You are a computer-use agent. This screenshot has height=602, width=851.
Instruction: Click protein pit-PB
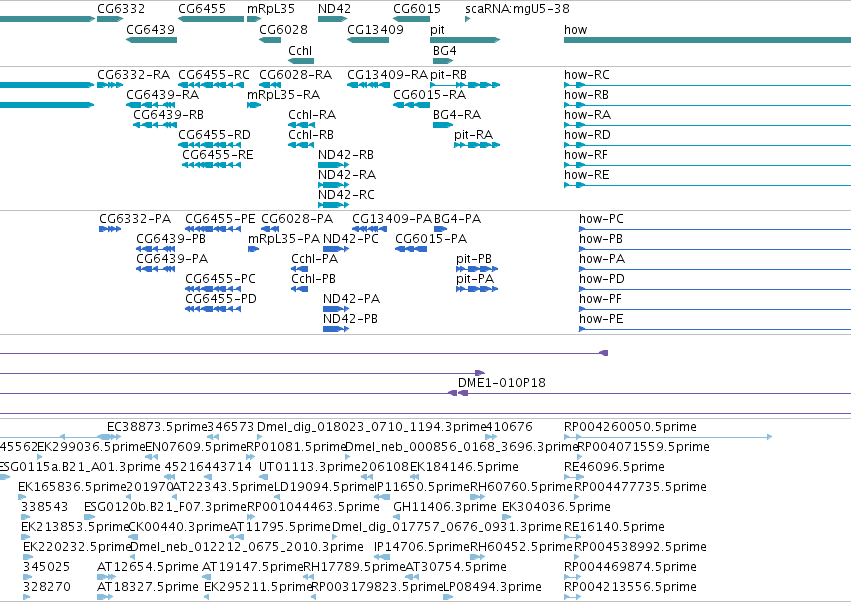click(474, 259)
